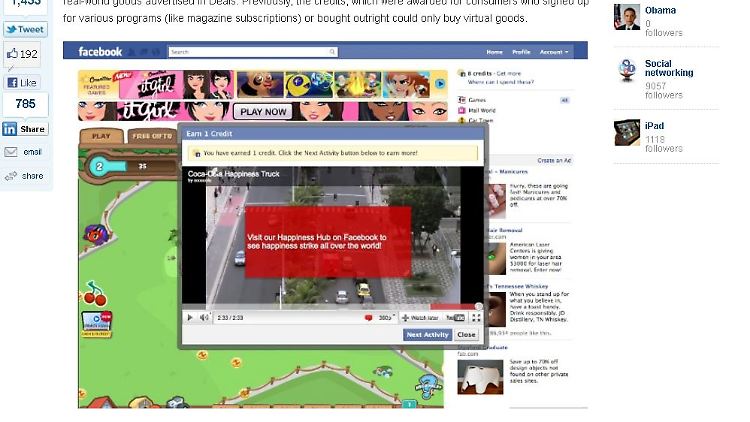Click the email envelope icon
The height and width of the screenshot is (422, 750).
click(11, 152)
